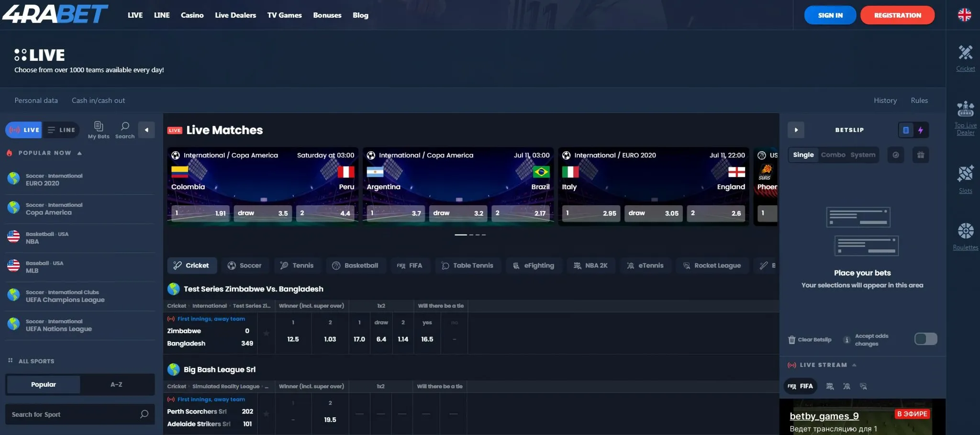Clear the Betslip using the trash icon

tap(792, 339)
